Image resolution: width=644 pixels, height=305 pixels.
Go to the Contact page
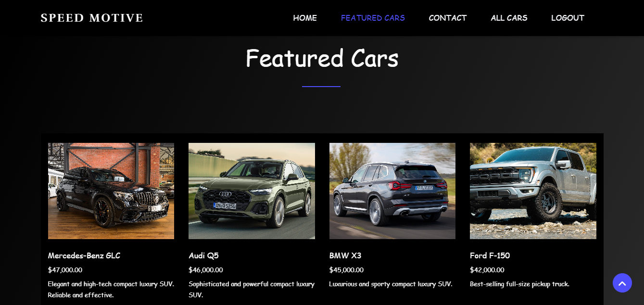tap(448, 18)
